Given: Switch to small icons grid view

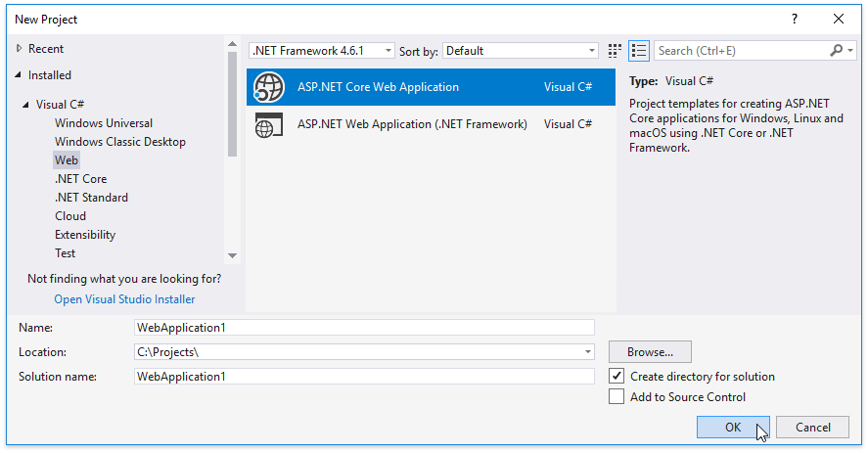Looking at the screenshot, I should coord(615,51).
